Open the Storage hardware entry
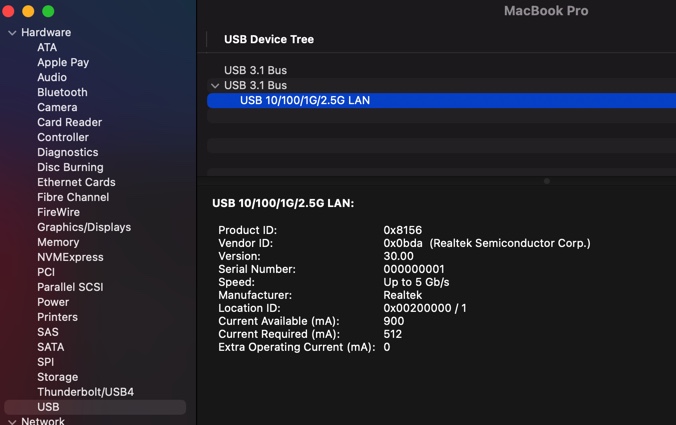This screenshot has height=425, width=676. pos(57,377)
